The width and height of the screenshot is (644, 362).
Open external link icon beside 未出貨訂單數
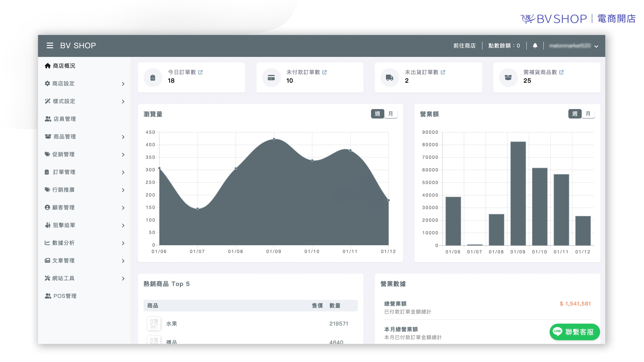(x=443, y=72)
